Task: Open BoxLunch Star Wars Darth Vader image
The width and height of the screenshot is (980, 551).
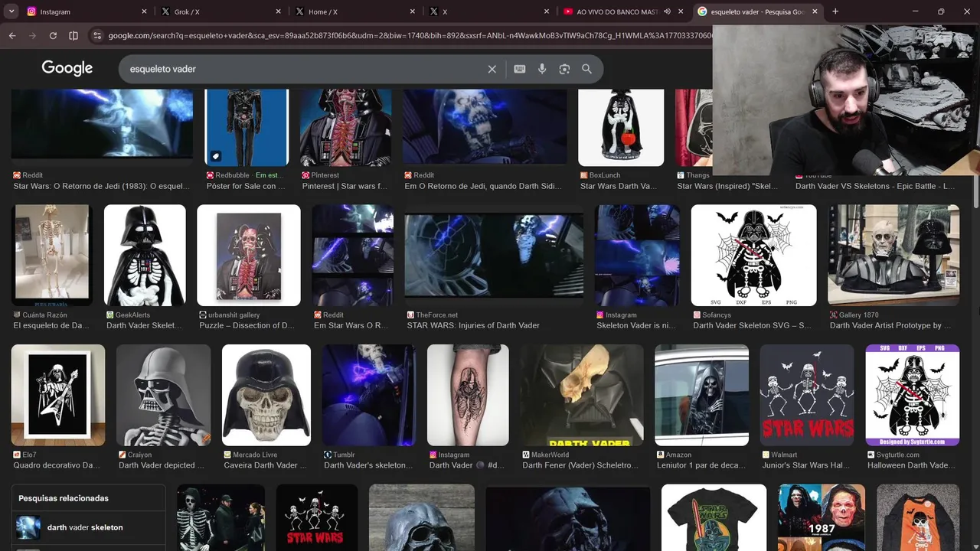Action: coord(621,128)
